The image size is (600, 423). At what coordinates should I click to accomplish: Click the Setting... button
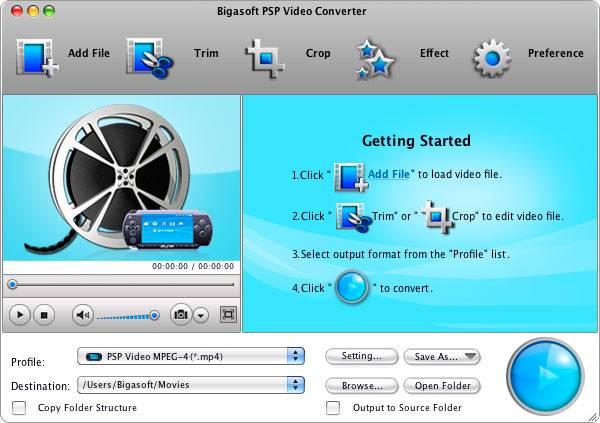[361, 356]
